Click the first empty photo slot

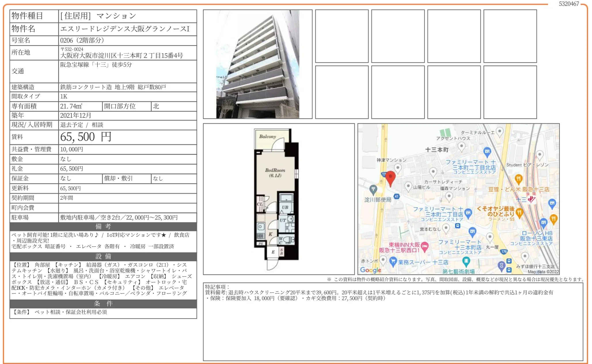click(341, 36)
